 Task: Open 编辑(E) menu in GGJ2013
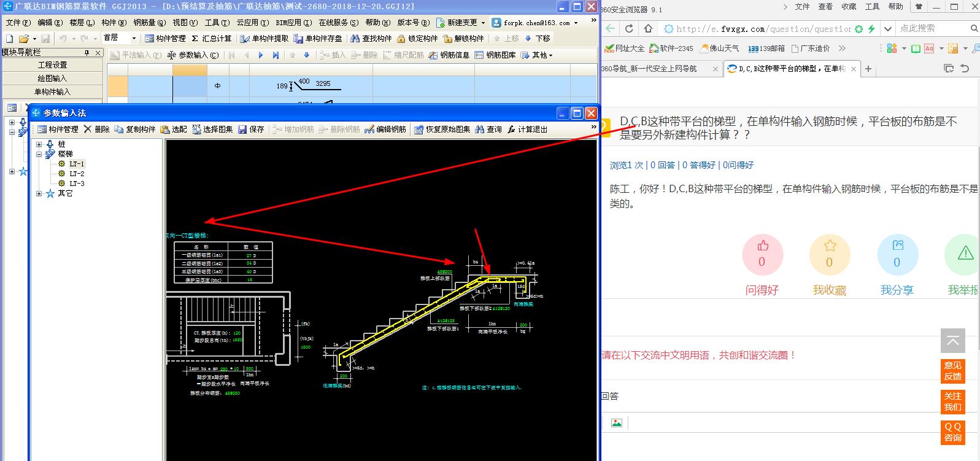click(x=50, y=23)
